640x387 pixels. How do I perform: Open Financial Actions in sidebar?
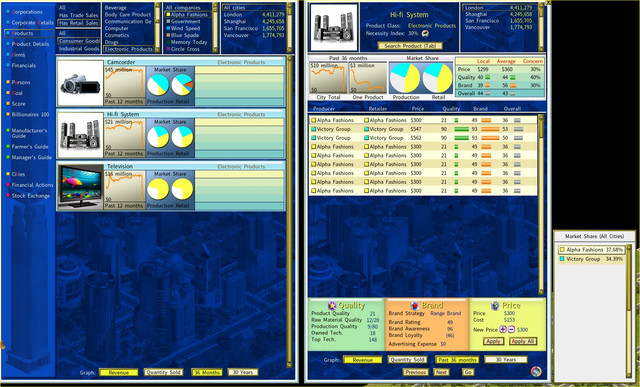click(x=32, y=185)
